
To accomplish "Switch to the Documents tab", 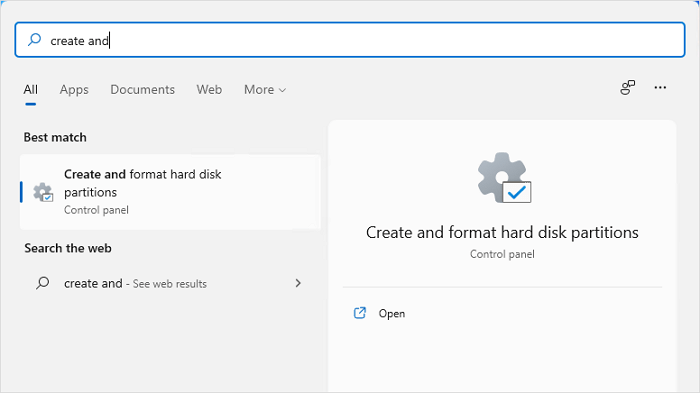I will click(x=142, y=90).
